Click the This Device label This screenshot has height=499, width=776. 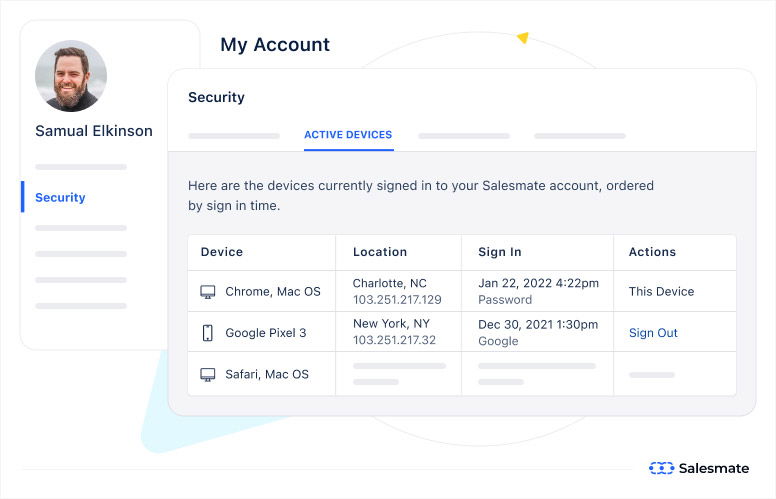point(661,292)
